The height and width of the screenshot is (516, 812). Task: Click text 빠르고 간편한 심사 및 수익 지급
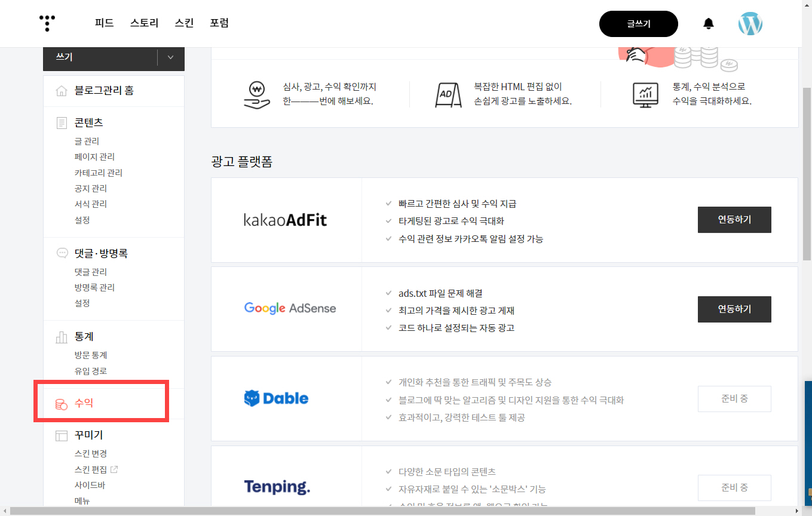458,204
